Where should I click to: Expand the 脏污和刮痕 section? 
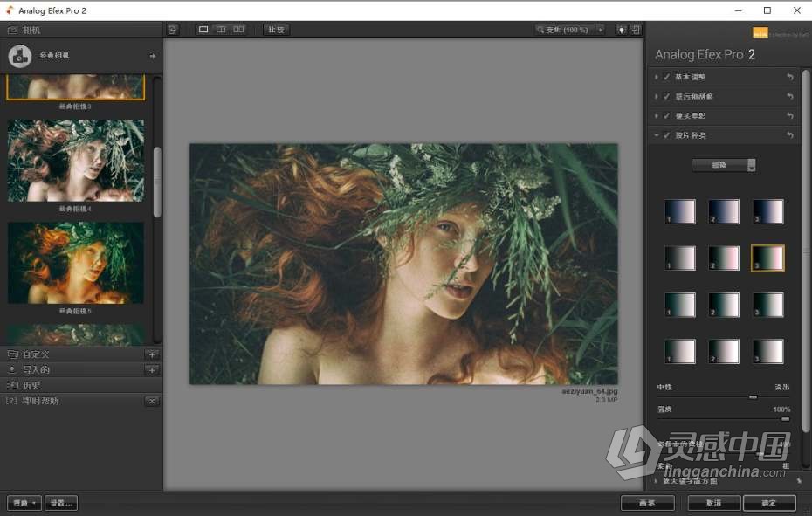[657, 96]
